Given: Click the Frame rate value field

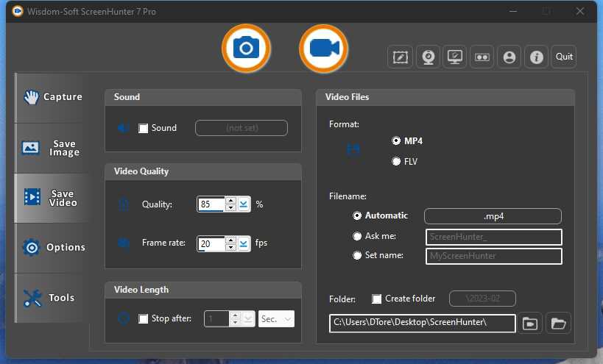Looking at the screenshot, I should click(211, 244).
